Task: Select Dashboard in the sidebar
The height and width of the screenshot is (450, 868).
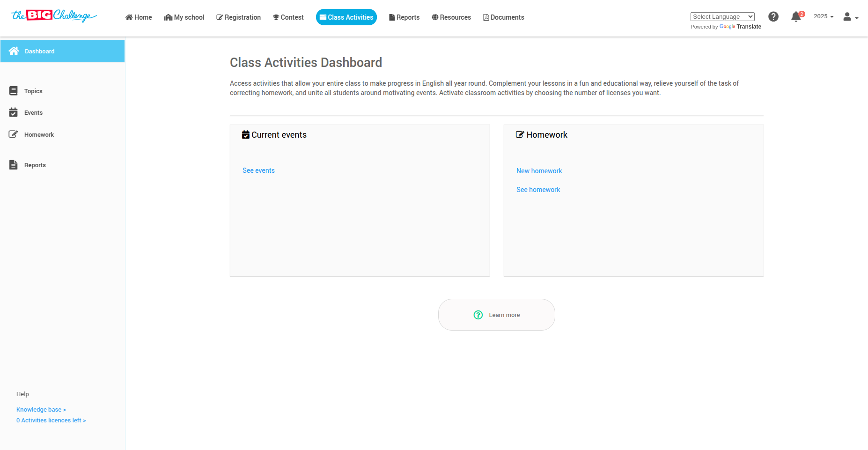Action: (x=62, y=51)
